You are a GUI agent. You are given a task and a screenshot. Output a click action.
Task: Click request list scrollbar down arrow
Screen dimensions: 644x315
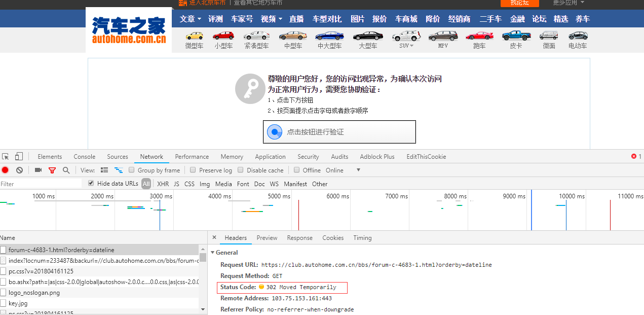[203, 309]
